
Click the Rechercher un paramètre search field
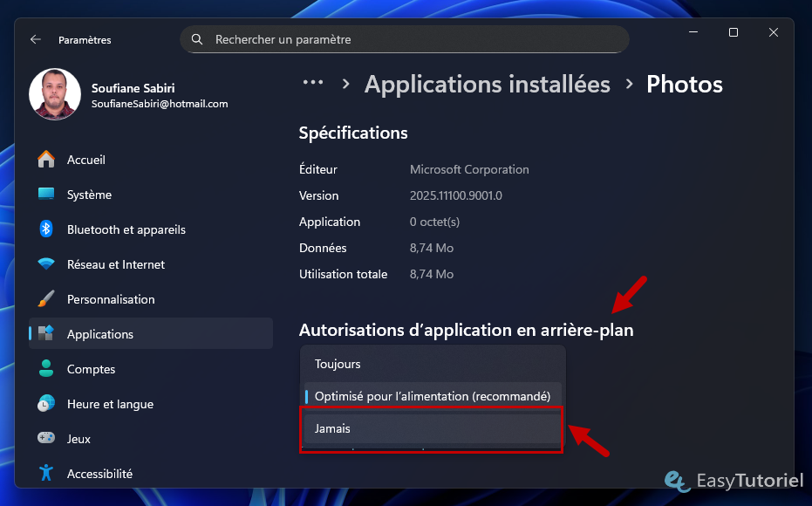point(404,39)
